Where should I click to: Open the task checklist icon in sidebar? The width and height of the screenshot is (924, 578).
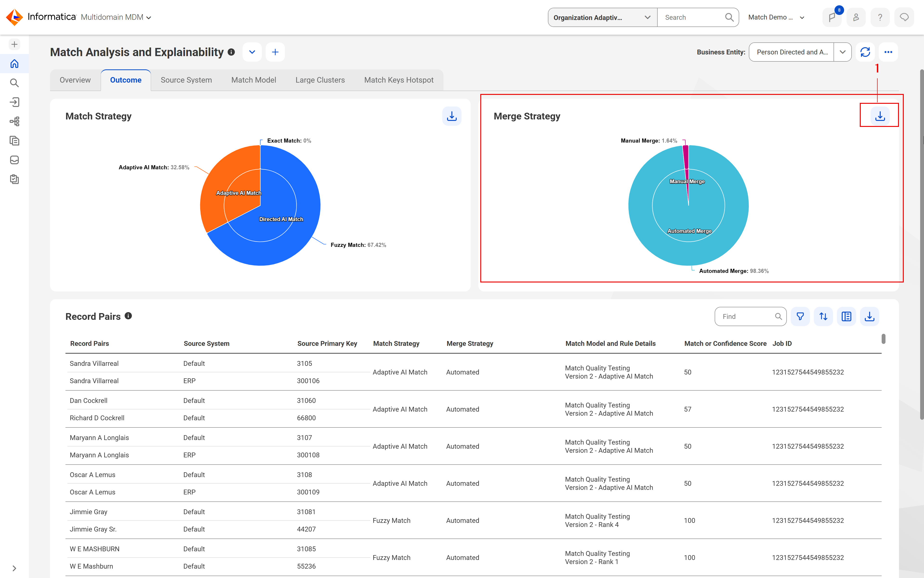(14, 179)
